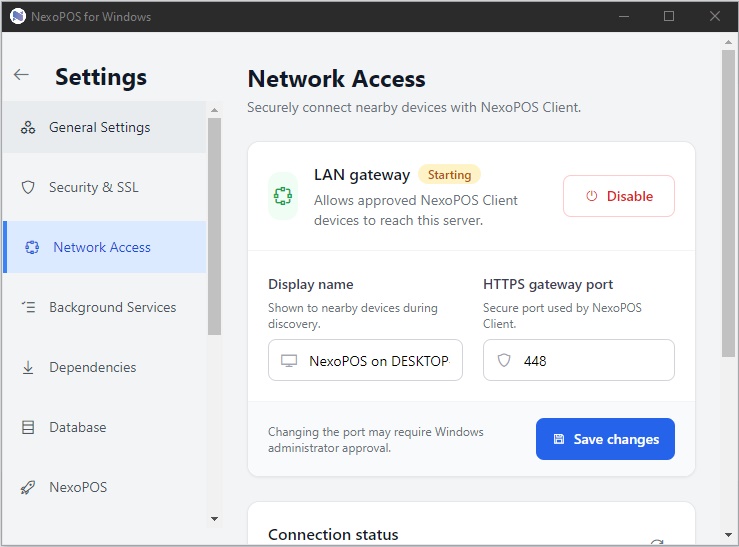Image resolution: width=739 pixels, height=547 pixels.
Task: Click the main page scrollbar up arrow
Action: 728,42
